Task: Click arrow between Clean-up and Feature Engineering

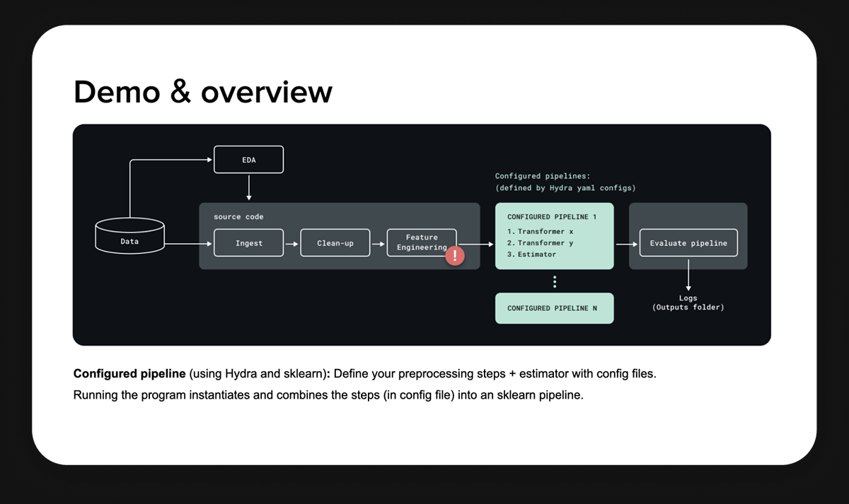Action: pyautogui.click(x=379, y=243)
